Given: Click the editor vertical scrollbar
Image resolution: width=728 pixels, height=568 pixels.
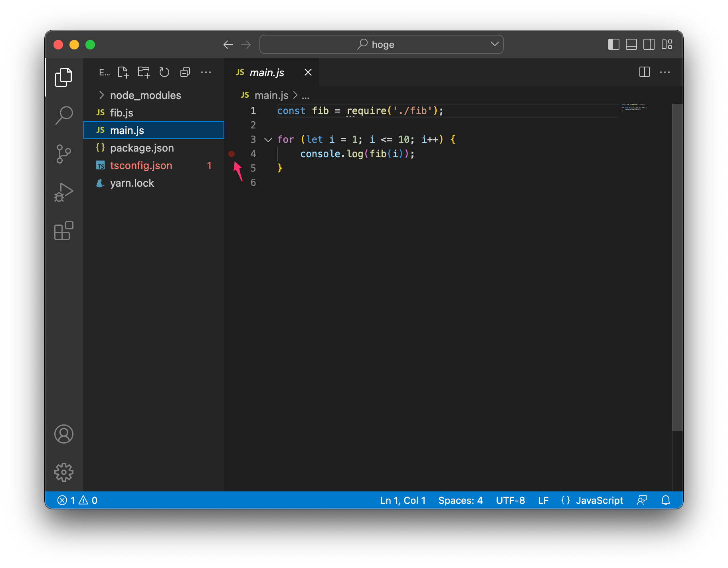Looking at the screenshot, I should [677, 267].
